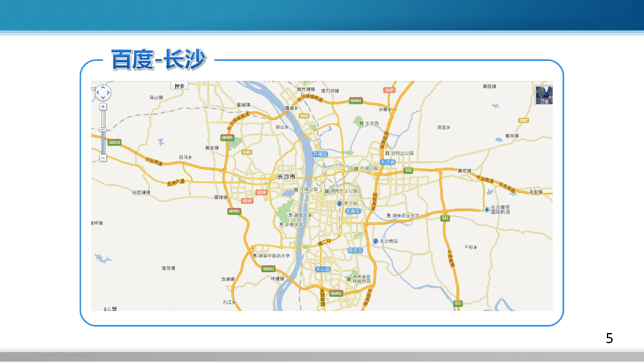Select the 开福区 district label
The width and height of the screenshot is (644, 362).
[x=320, y=155]
